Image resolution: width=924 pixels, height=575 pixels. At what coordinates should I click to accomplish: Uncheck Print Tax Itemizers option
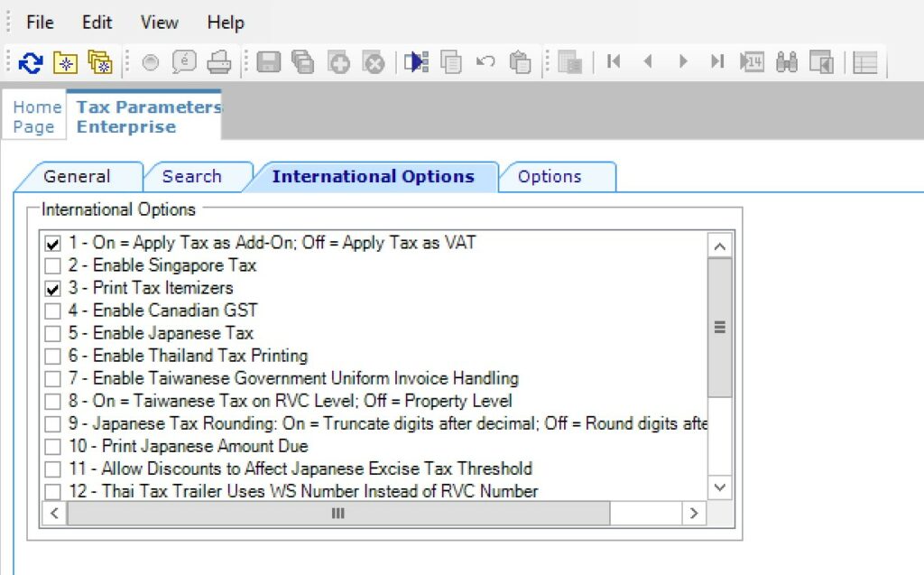click(x=52, y=288)
